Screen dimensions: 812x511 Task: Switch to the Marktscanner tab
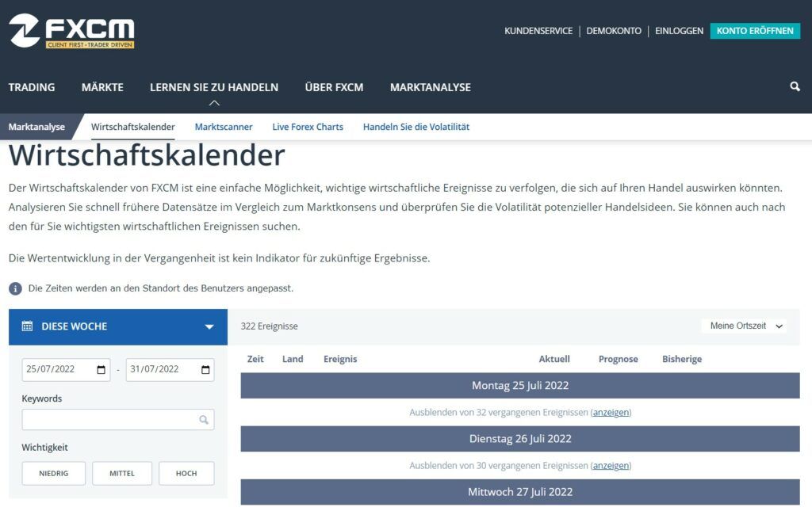coord(224,127)
